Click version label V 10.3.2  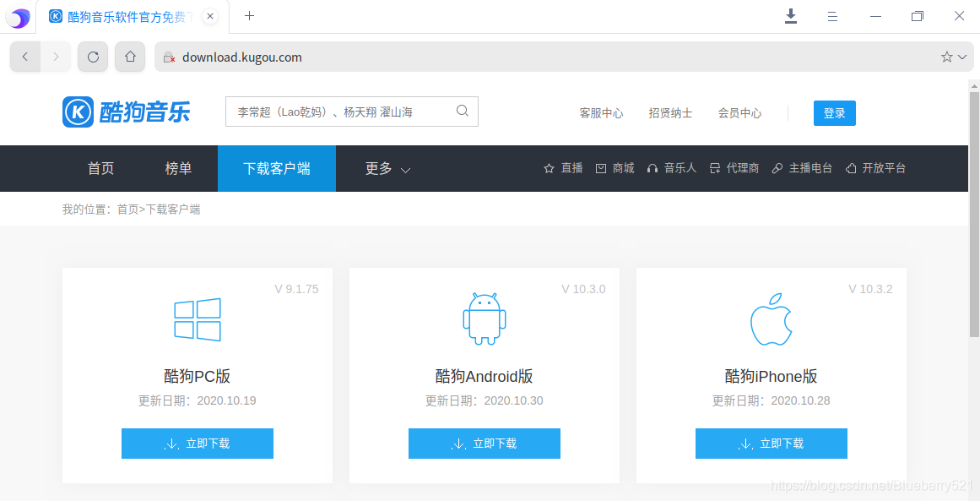point(870,289)
